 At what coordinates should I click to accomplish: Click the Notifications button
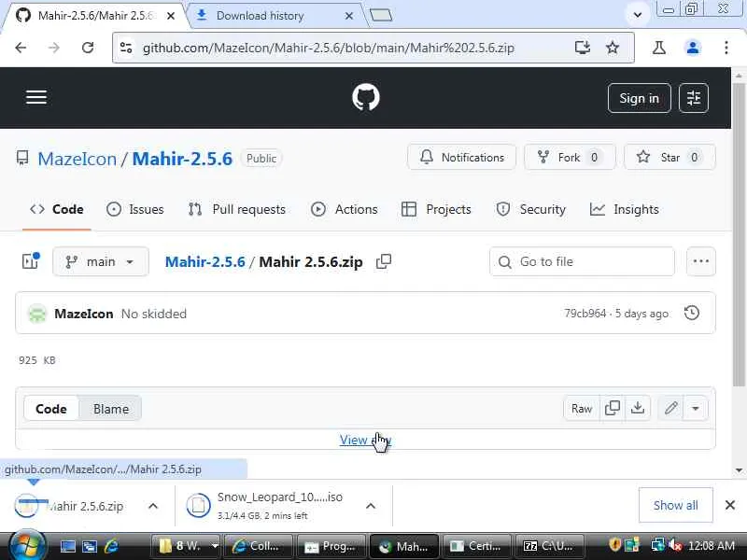pyautogui.click(x=461, y=157)
